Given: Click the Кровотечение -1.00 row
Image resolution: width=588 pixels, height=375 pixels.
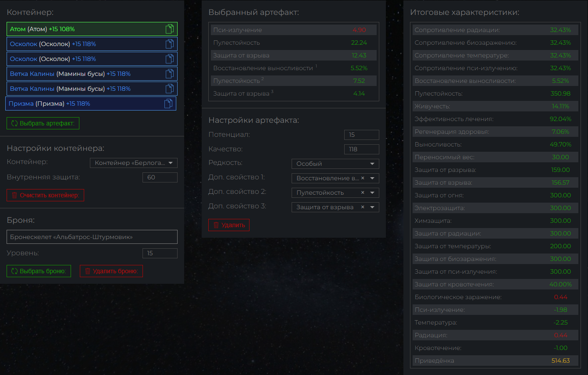Looking at the screenshot, I should pyautogui.click(x=495, y=348).
